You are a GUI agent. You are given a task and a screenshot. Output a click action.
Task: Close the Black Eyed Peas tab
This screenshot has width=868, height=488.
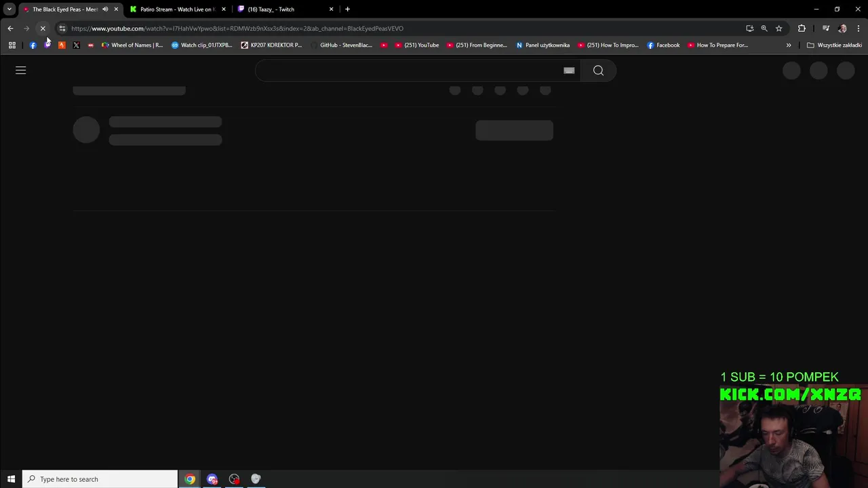click(116, 9)
